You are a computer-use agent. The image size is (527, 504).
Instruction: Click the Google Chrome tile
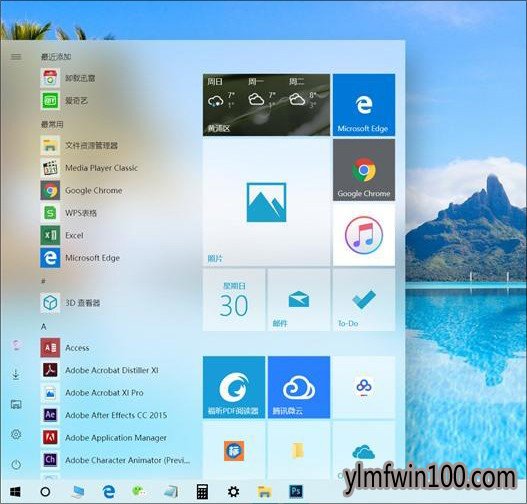coord(364,170)
